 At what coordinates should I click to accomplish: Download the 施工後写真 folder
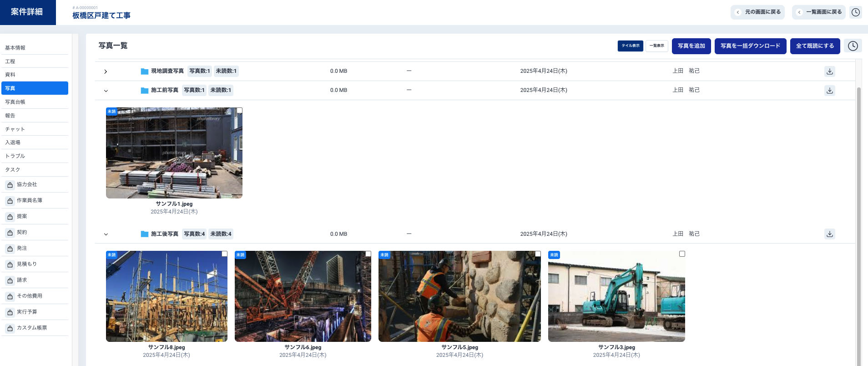830,234
